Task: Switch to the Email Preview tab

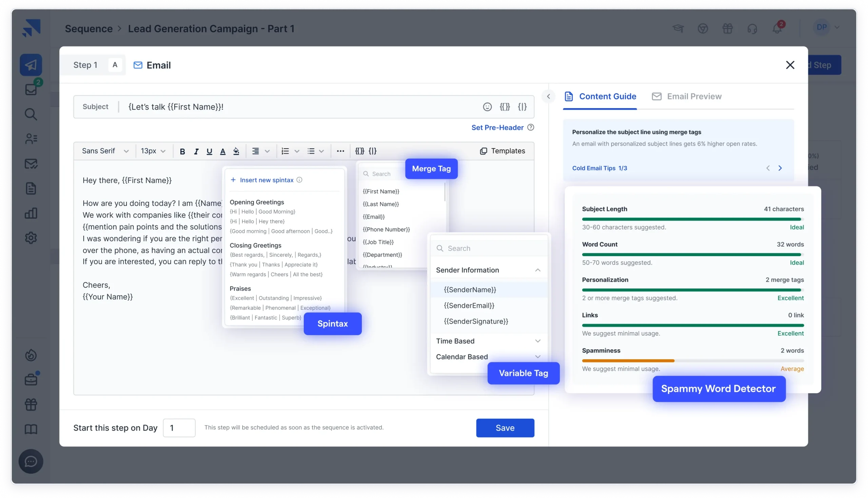Action: click(686, 96)
